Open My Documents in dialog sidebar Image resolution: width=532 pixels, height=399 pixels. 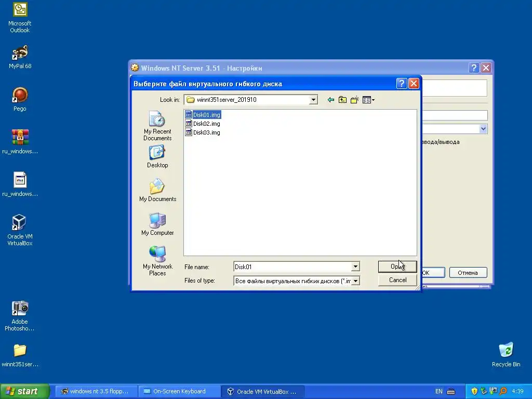tap(157, 190)
